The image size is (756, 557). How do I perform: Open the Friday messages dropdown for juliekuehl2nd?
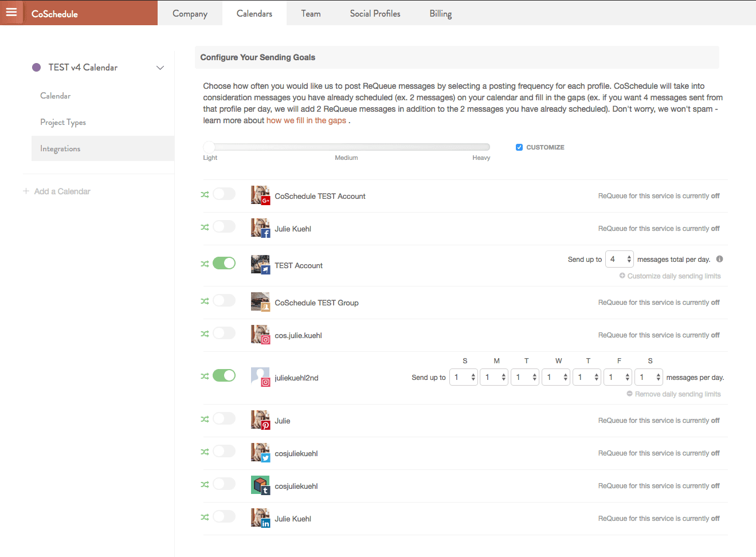coord(618,377)
